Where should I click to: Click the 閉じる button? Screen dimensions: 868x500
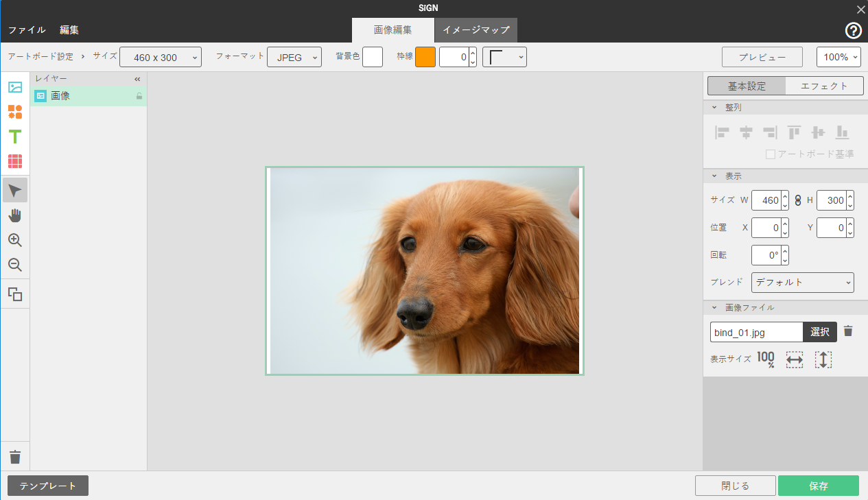click(736, 486)
